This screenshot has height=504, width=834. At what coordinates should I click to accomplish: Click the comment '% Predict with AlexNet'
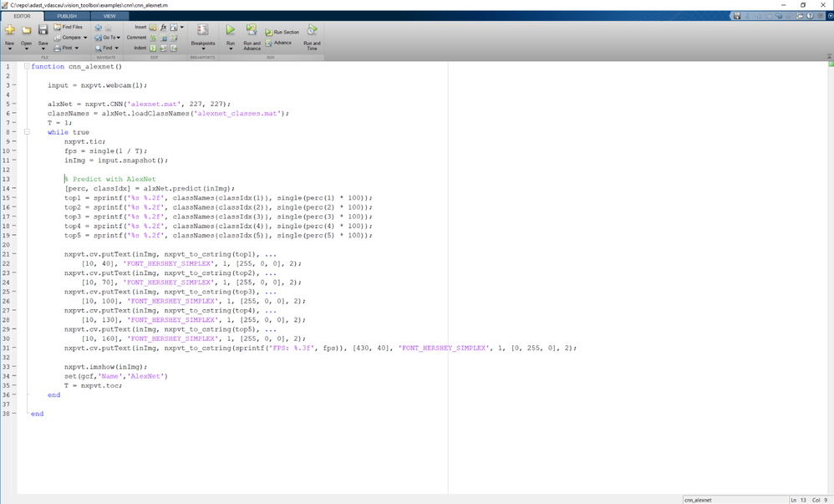point(110,180)
